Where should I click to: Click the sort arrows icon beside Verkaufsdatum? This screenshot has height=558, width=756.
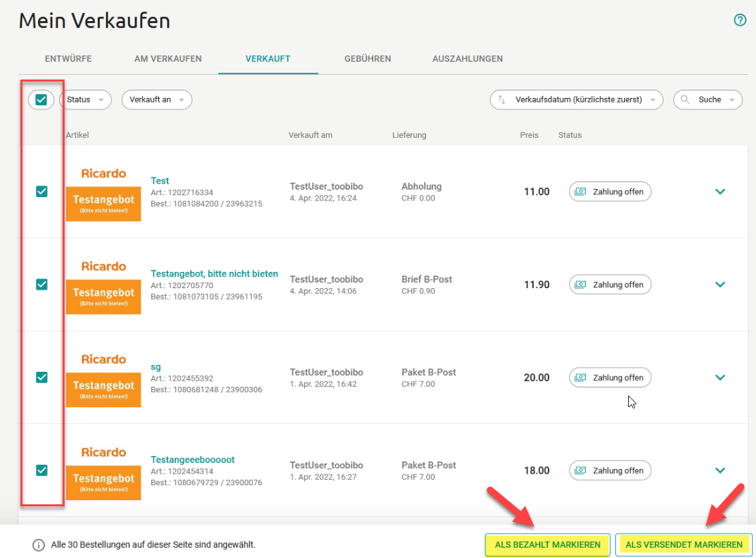click(502, 99)
